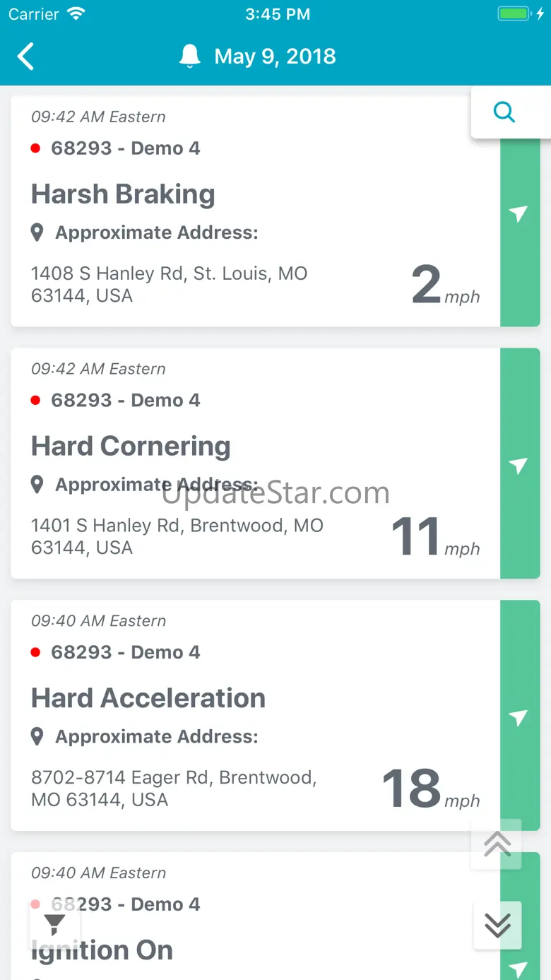The height and width of the screenshot is (980, 551).
Task: Tap the 1408 S Hanley Rd address
Action: click(170, 284)
